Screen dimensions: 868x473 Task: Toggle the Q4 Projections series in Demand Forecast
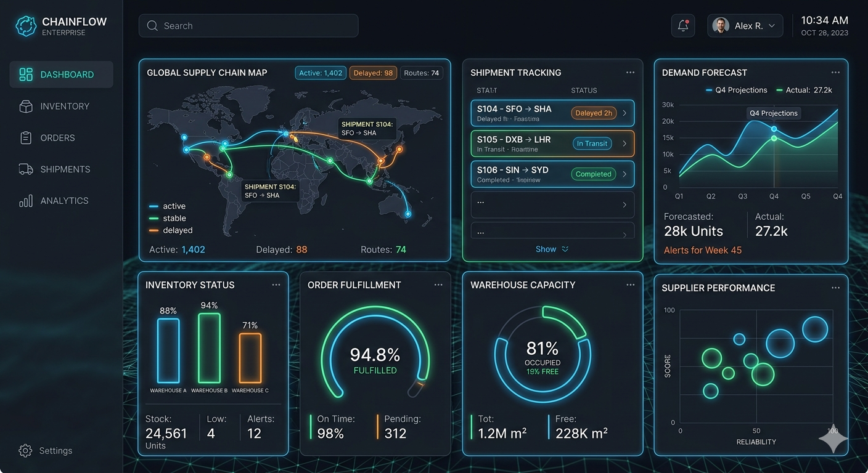737,90
